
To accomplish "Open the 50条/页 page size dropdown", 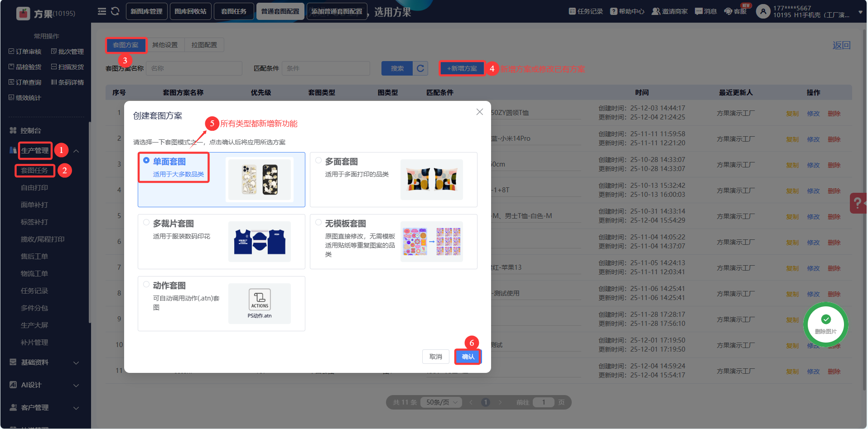I will pyautogui.click(x=442, y=402).
